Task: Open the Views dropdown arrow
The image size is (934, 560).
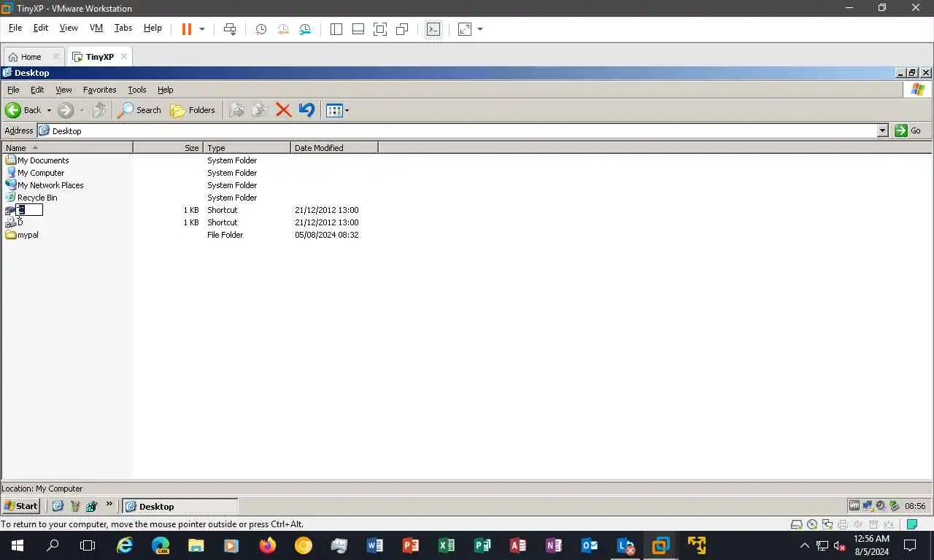Action: (347, 111)
